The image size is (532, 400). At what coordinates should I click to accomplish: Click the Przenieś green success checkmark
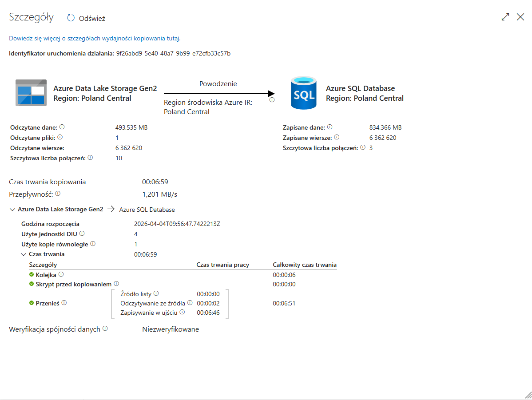pyautogui.click(x=32, y=303)
